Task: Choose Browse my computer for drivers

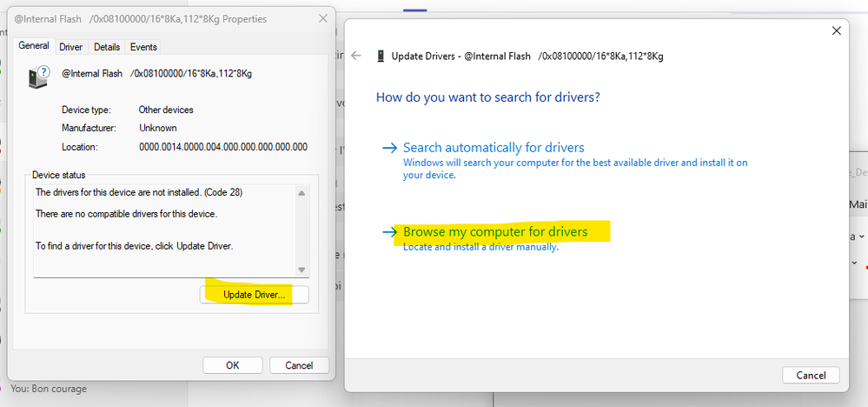Action: (x=495, y=231)
